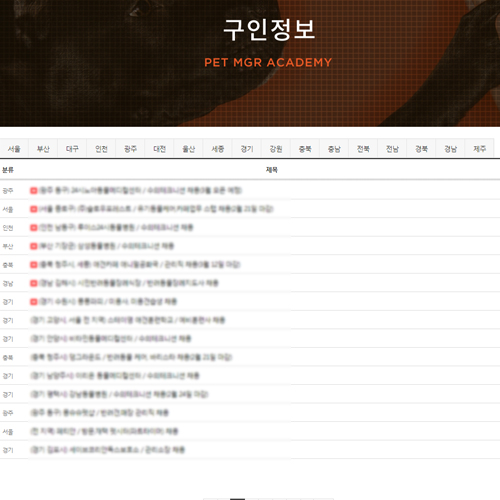500x500 pixels.
Task: Click the 분류 column header
Action: 8,170
